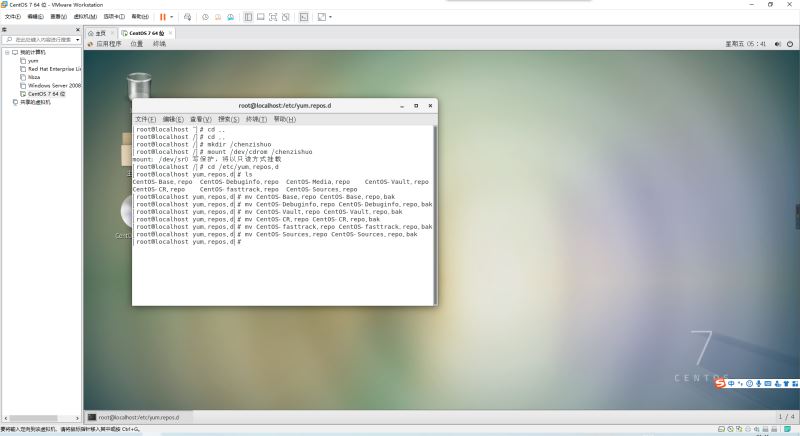800x436 pixels.
Task: Select the Ibiza virtual machine
Action: click(30, 77)
